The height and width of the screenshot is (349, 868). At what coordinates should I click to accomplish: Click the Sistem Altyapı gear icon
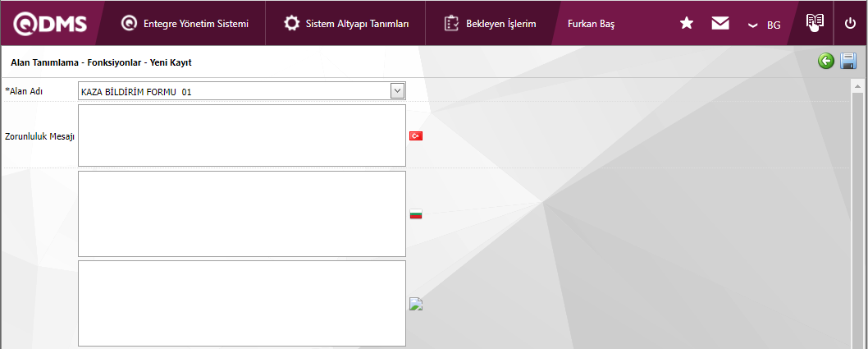291,24
